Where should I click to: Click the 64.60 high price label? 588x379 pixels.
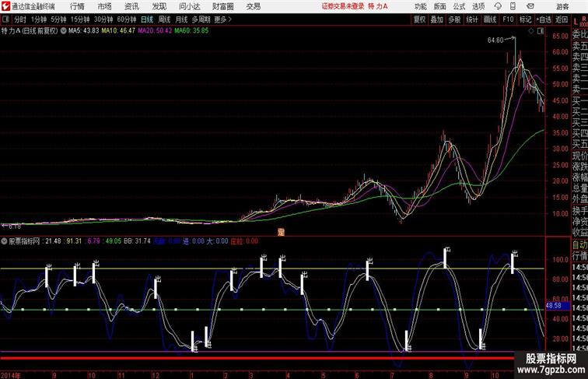tap(495, 40)
